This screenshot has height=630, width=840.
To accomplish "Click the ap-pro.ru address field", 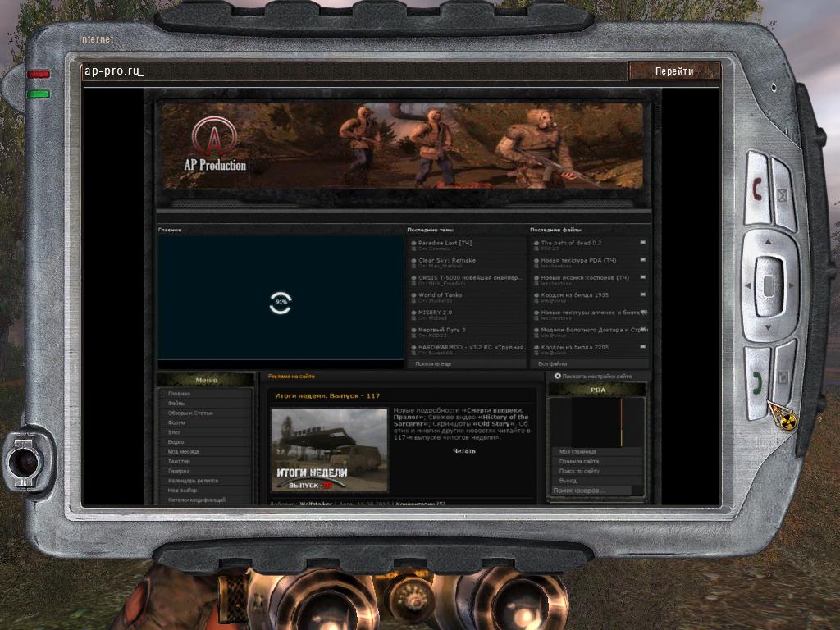I will 354,71.
